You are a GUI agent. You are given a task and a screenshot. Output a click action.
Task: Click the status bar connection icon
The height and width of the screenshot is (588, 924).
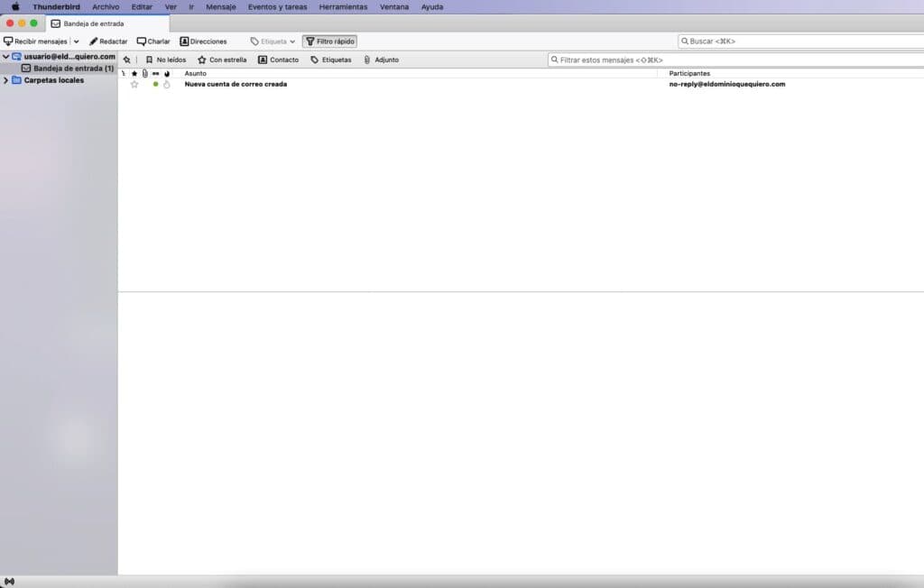click(x=9, y=581)
